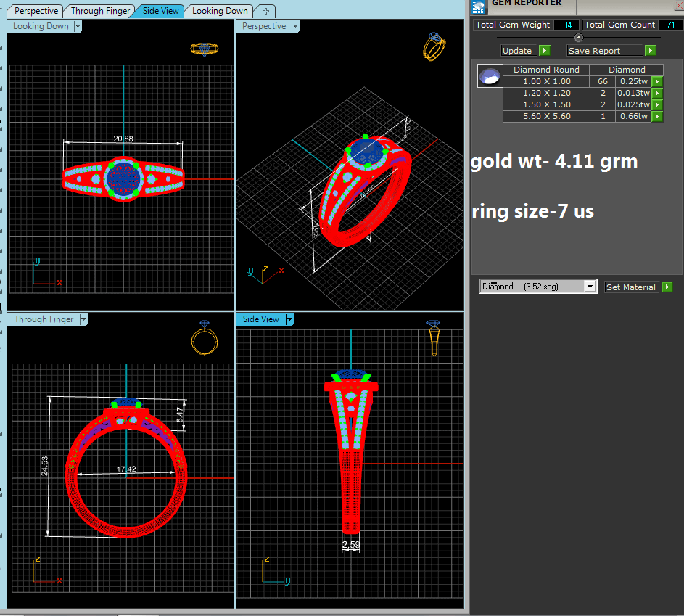684x616 pixels.
Task: Click the add new viewport tab plus icon
Action: point(265,11)
